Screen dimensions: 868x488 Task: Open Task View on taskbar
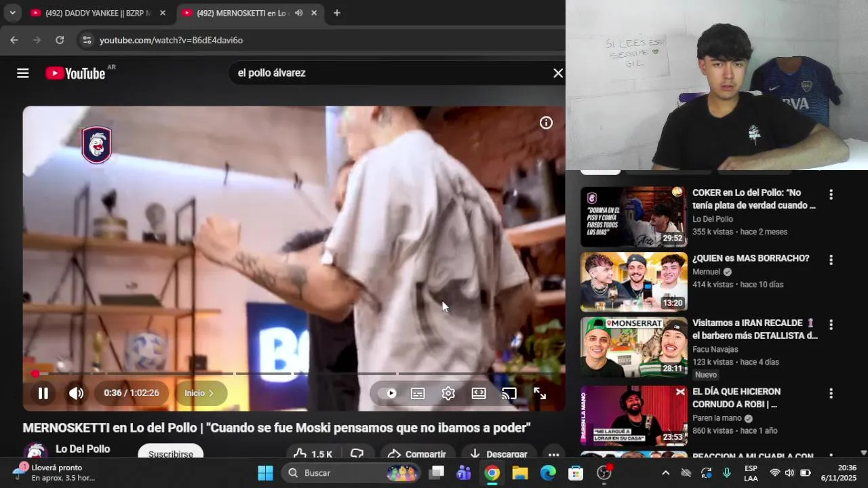coord(437,472)
